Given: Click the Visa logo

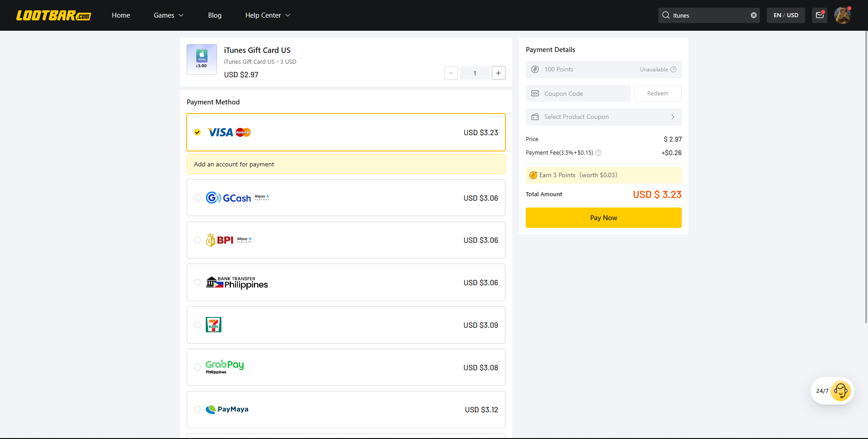Looking at the screenshot, I should (220, 132).
